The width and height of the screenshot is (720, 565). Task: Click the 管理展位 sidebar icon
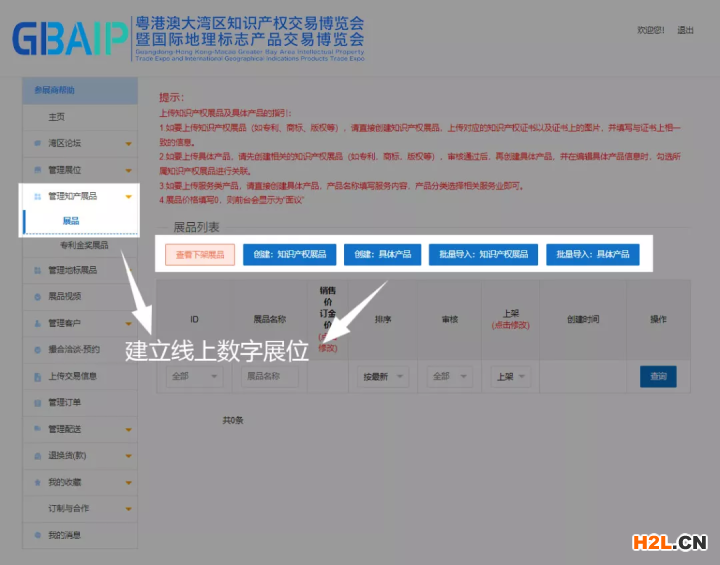click(x=38, y=170)
